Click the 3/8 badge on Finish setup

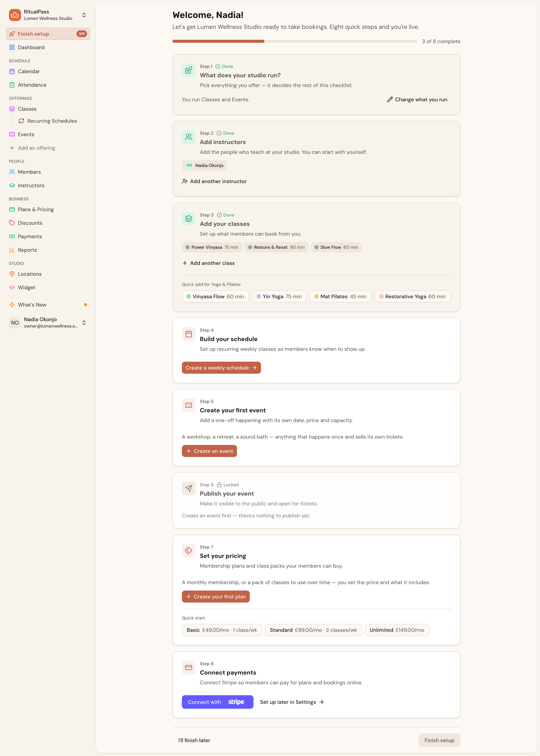click(x=81, y=34)
